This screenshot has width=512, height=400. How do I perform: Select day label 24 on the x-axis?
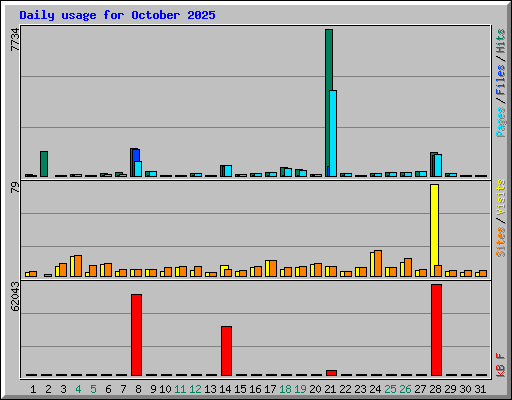click(x=375, y=389)
